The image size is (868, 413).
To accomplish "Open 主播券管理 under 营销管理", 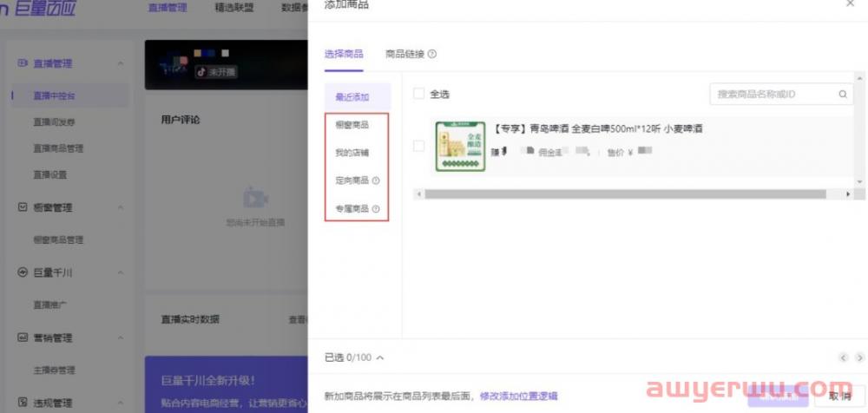I will coord(54,370).
